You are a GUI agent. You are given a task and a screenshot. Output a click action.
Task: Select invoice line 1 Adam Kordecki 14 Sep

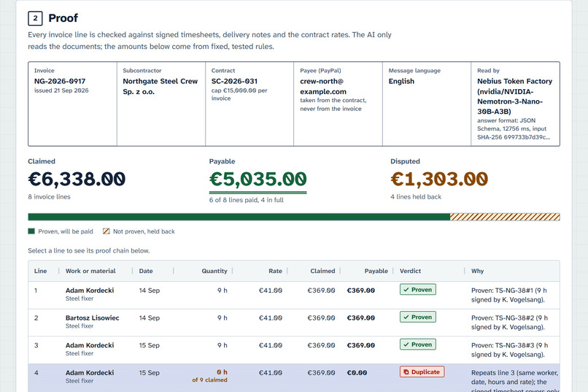click(294, 295)
